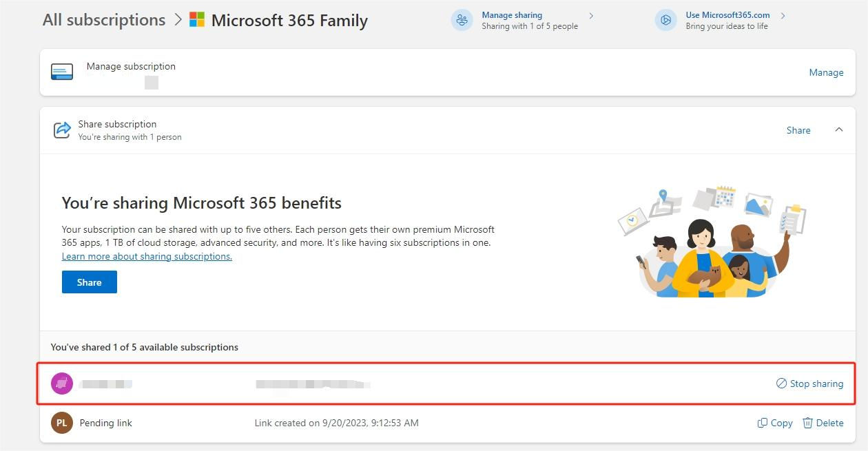Click the Copy icon next to Pending link
Screen dimensions: 868x451
tap(764, 423)
